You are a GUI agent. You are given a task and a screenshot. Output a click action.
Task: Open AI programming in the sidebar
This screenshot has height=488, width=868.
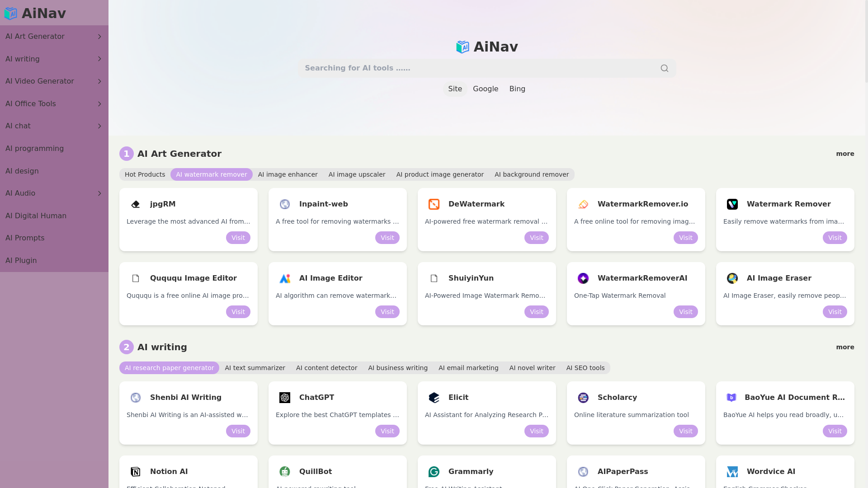click(54, 149)
